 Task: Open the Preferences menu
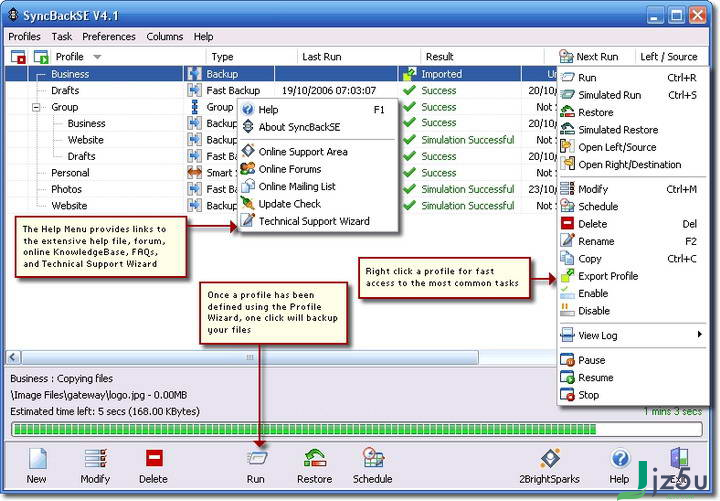pyautogui.click(x=109, y=36)
